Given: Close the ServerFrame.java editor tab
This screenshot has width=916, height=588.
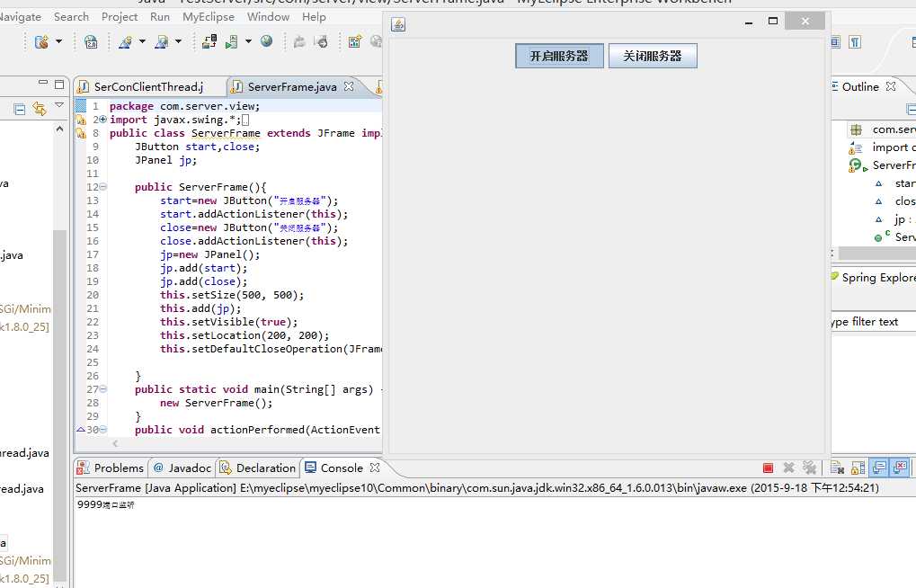Looking at the screenshot, I should click(x=349, y=86).
